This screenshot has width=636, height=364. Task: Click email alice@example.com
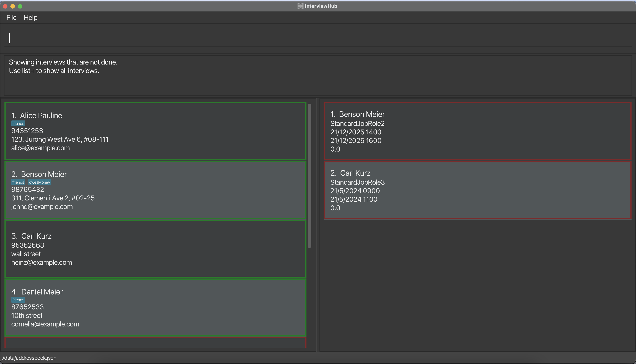tap(41, 148)
